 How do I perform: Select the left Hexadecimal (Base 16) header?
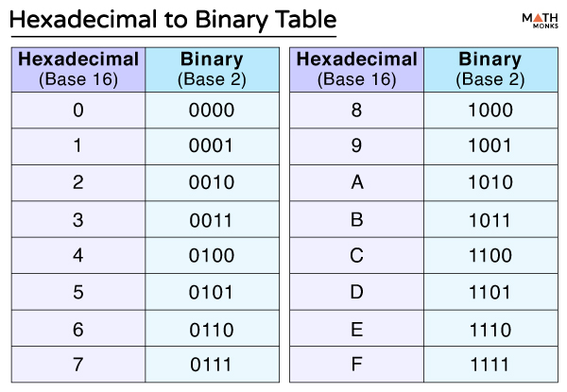[x=78, y=69]
